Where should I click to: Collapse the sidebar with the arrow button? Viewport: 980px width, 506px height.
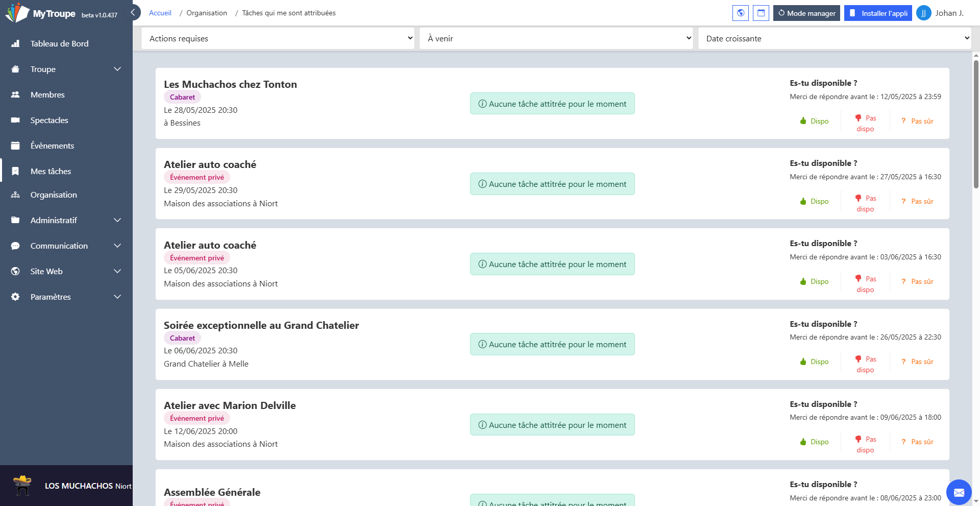pyautogui.click(x=133, y=12)
